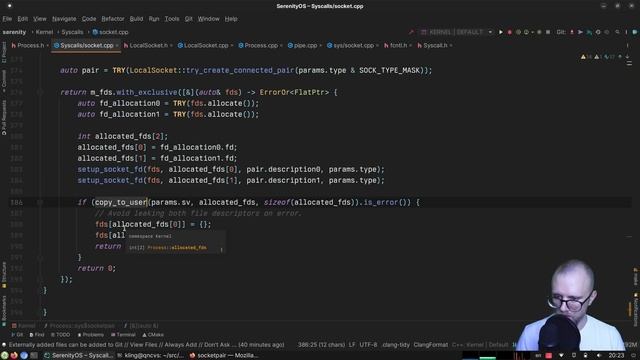This screenshot has width=640, height=360.
Task: Click the Git commit icon
Action: tap(580, 32)
